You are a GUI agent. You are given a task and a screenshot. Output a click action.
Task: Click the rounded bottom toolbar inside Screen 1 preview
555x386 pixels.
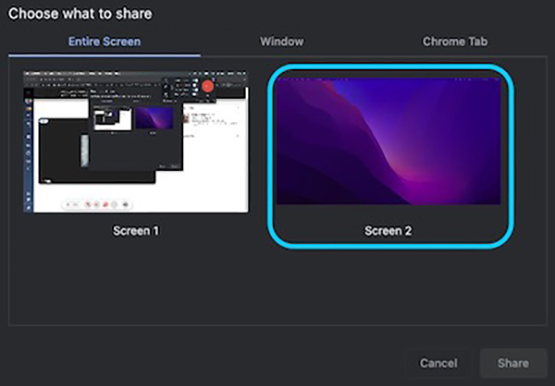97,204
